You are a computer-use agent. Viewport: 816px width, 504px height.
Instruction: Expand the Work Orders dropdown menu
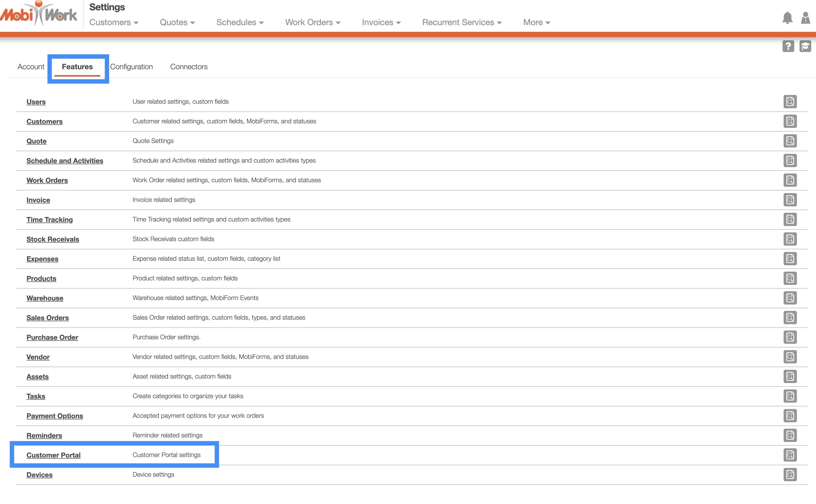312,22
